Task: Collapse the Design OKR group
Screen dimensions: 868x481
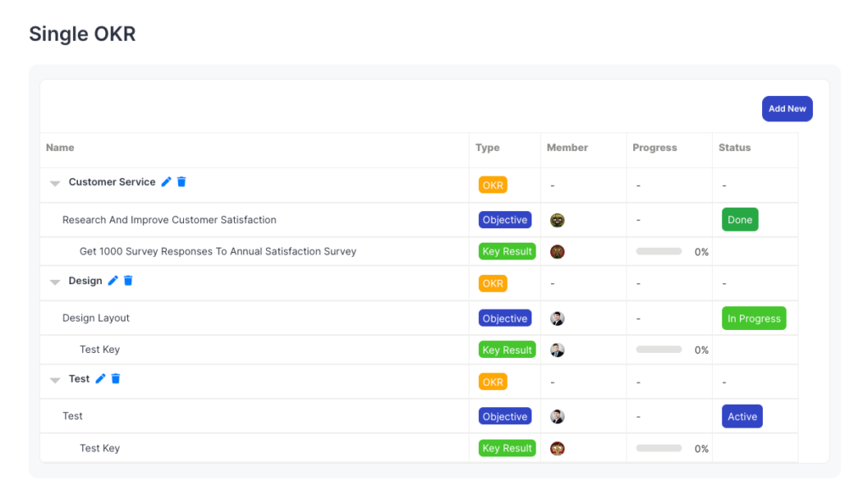Action: coord(55,282)
